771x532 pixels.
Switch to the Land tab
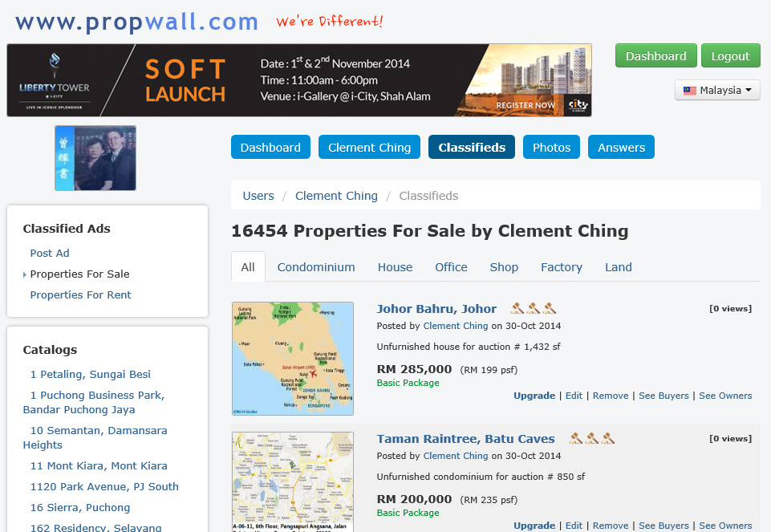(x=619, y=267)
